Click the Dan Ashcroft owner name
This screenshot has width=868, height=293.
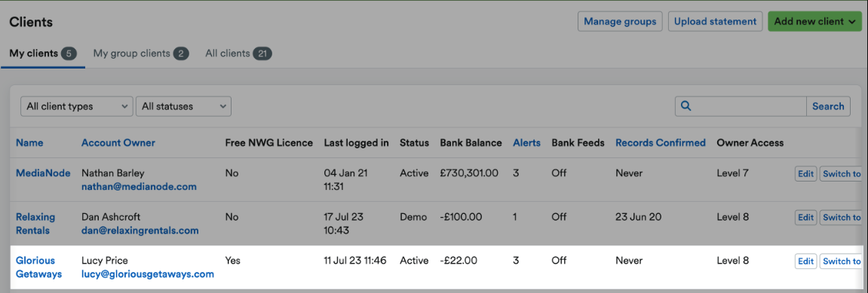click(111, 217)
